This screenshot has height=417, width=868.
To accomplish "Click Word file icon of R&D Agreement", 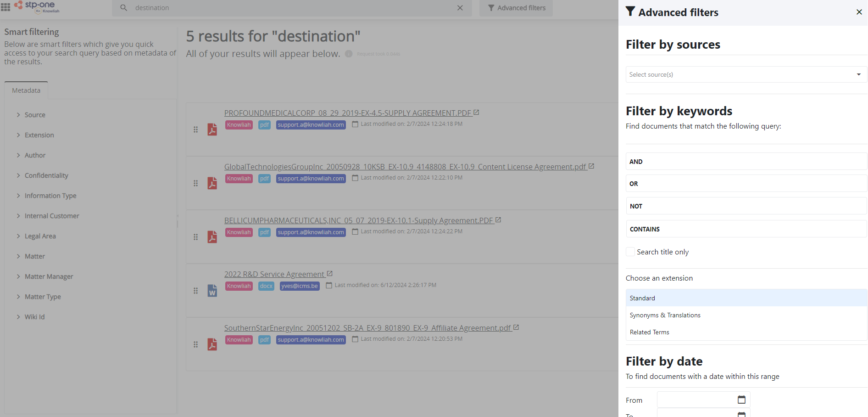I will [212, 291].
